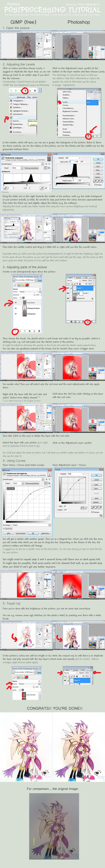
Task: Click Input 181 field in Photoshop Curves dialog
Action: pos(66,506)
